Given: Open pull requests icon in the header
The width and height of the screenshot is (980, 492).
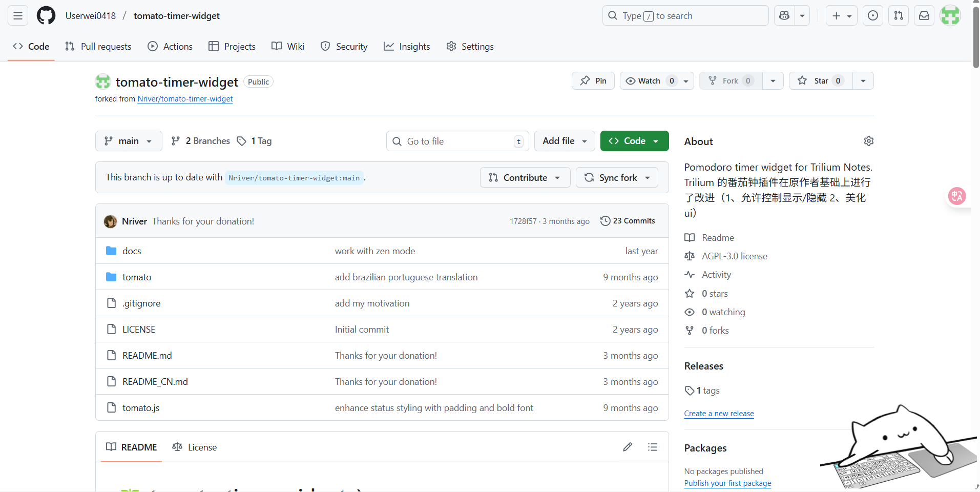Looking at the screenshot, I should 899,16.
